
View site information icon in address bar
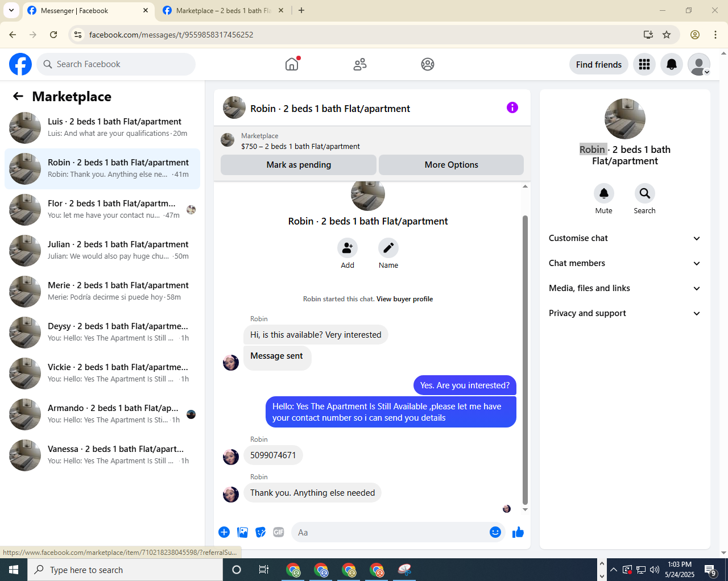(78, 35)
